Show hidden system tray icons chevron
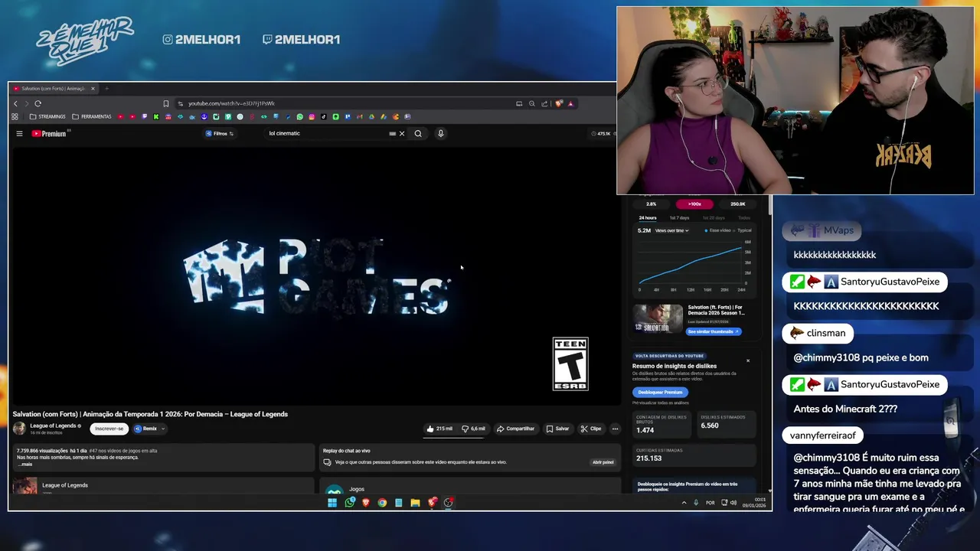 pos(684,503)
